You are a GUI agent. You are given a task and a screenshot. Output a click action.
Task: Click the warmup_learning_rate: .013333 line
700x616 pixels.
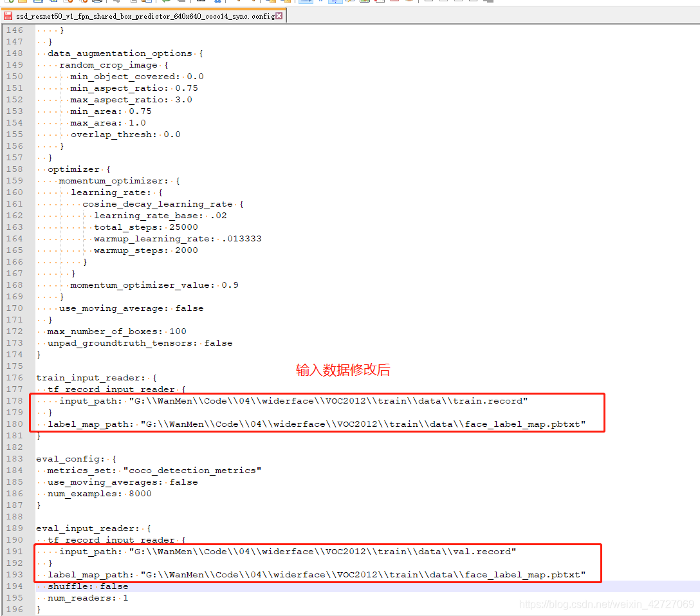pos(178,239)
